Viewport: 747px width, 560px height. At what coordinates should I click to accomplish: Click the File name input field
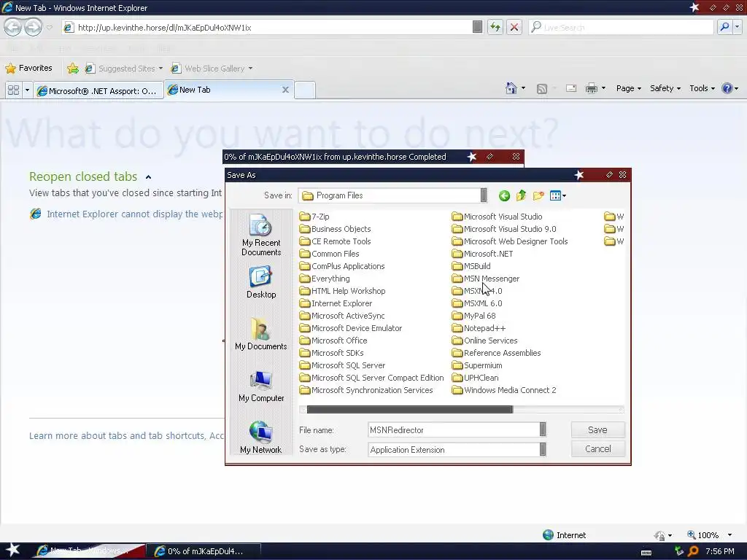click(x=454, y=430)
